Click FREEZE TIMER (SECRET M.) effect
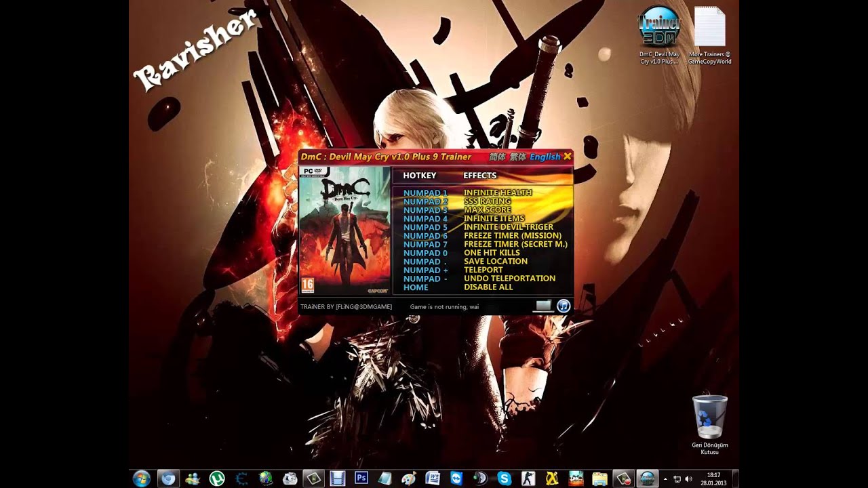Image resolution: width=868 pixels, height=488 pixels. pos(516,244)
